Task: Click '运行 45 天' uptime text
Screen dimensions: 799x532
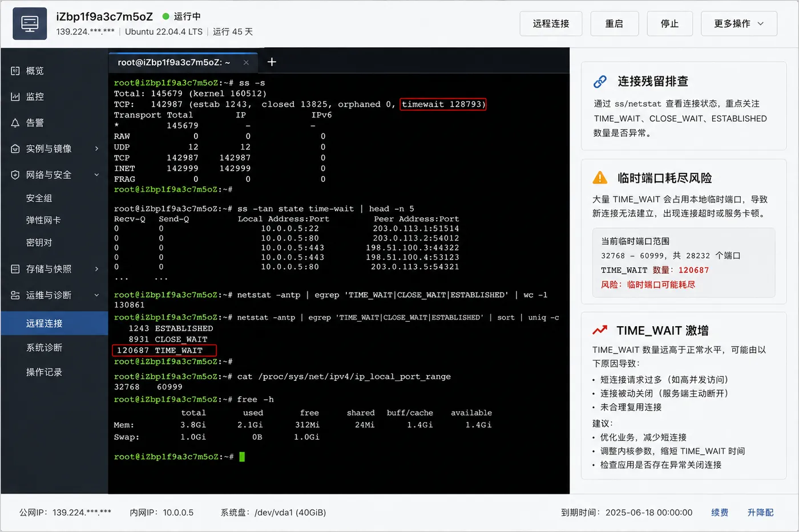Action: point(233,32)
